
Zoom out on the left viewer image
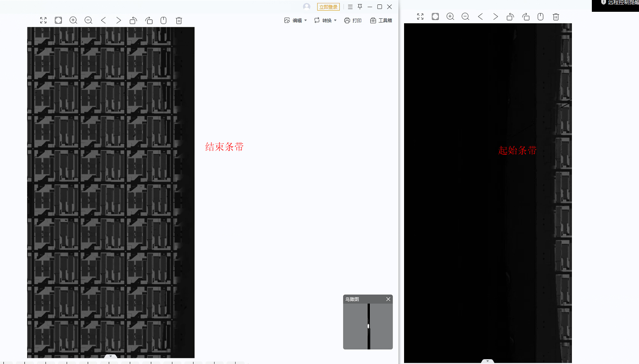click(89, 20)
